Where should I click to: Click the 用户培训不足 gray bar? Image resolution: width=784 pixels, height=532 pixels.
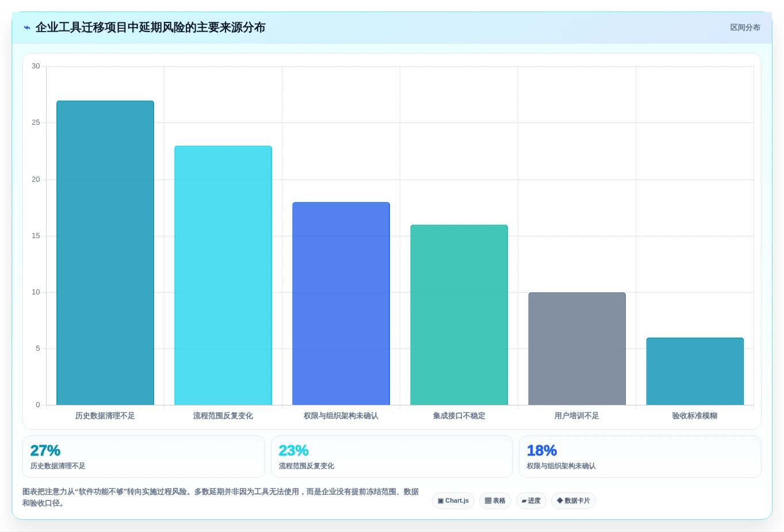[x=577, y=349]
